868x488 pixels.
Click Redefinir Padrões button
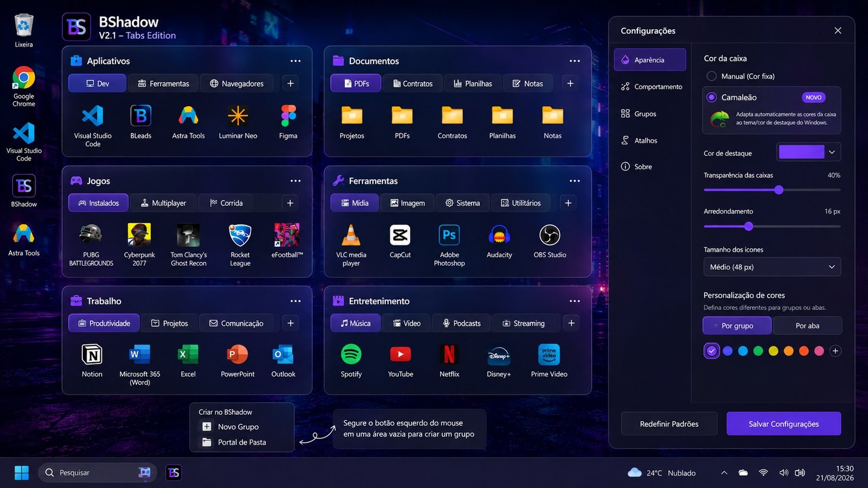(669, 424)
